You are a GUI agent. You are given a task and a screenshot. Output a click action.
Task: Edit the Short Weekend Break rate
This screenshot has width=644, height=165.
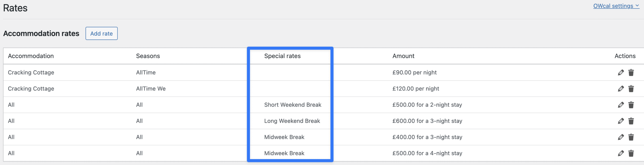point(621,105)
